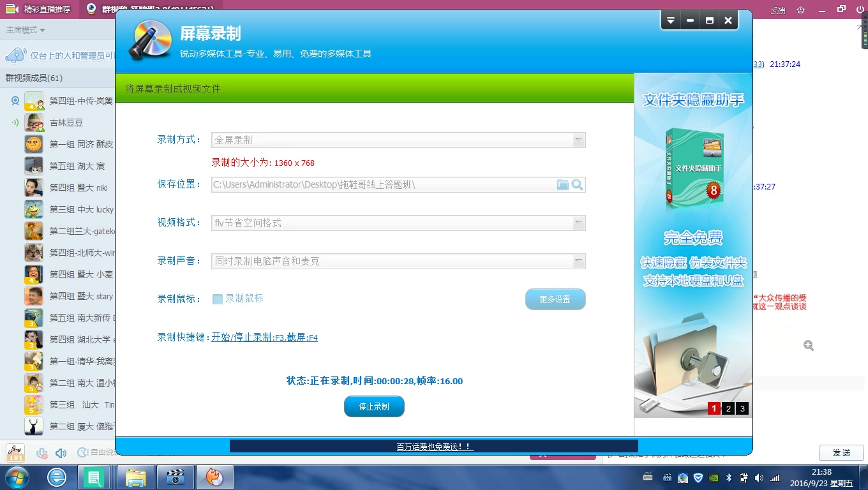Select member 第四组-中传-岚篱
Image resolution: width=868 pixels, height=490 pixels.
pos(57,101)
